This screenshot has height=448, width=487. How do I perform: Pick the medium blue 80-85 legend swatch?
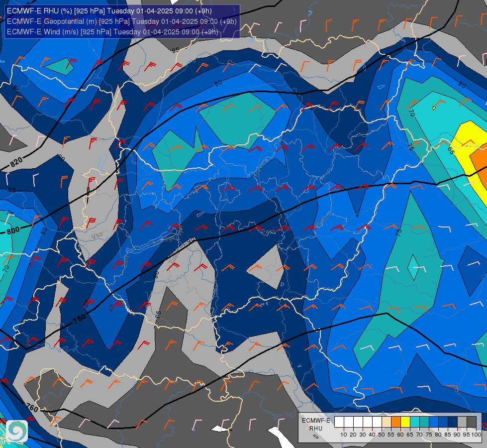pyautogui.click(x=443, y=422)
